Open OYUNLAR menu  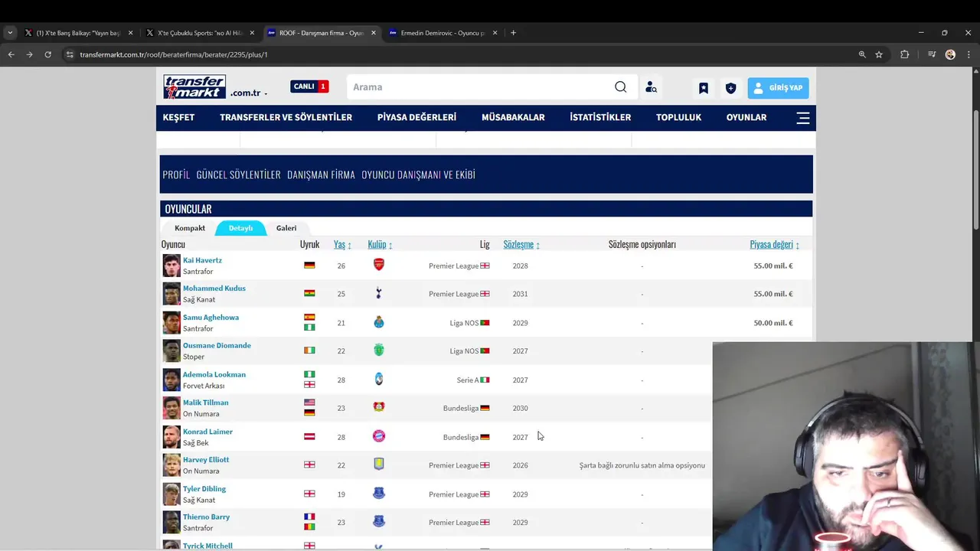click(746, 117)
